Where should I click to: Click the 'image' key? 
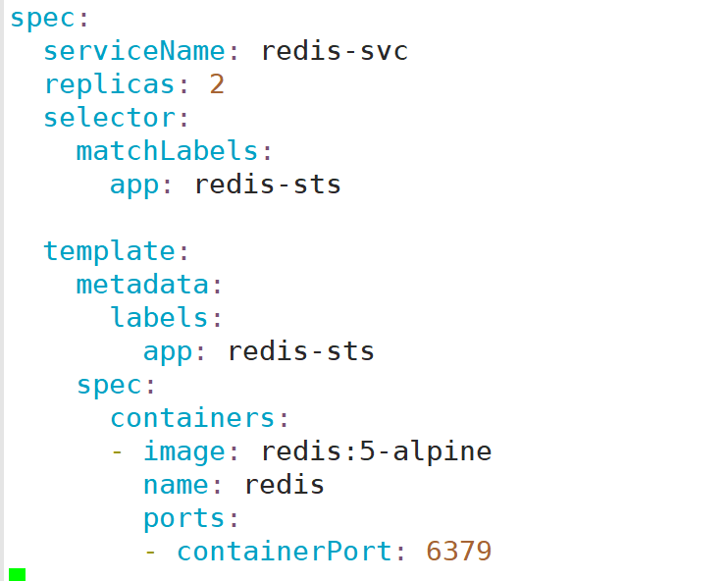184,451
